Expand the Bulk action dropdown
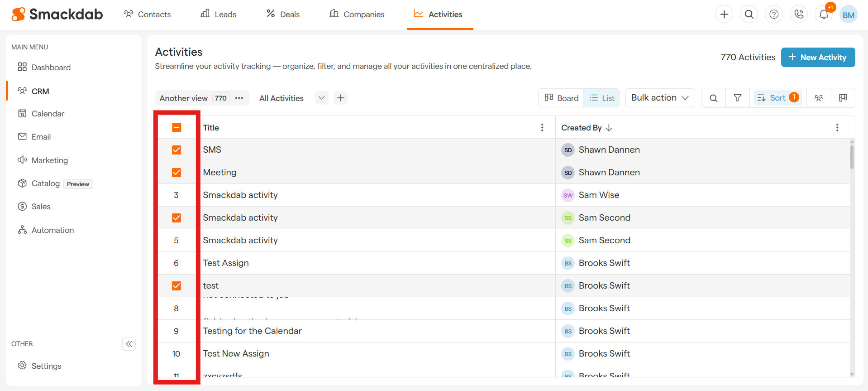The width and height of the screenshot is (868, 391). click(660, 98)
